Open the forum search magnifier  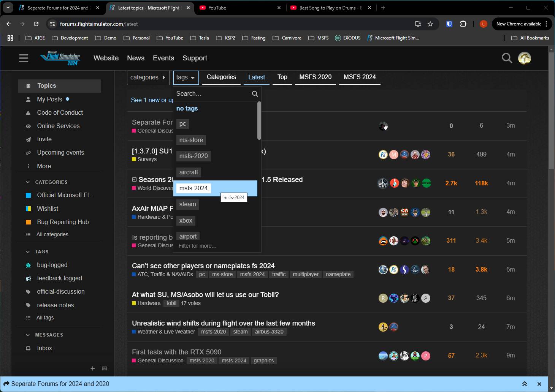pyautogui.click(x=507, y=58)
